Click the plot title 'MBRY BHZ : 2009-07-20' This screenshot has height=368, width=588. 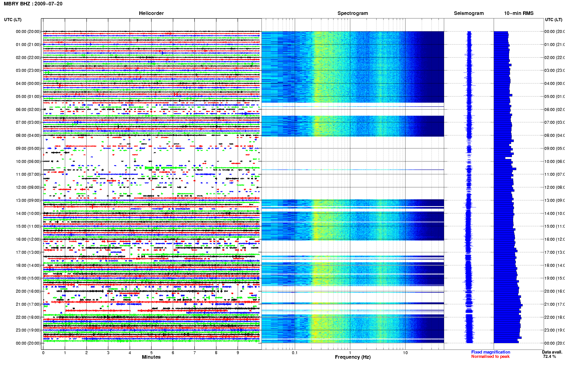(33, 4)
